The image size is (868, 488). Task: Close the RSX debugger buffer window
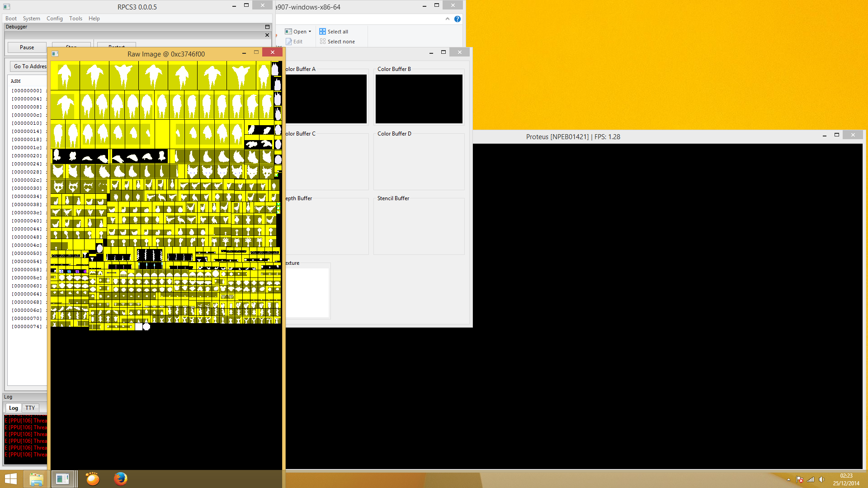point(460,52)
